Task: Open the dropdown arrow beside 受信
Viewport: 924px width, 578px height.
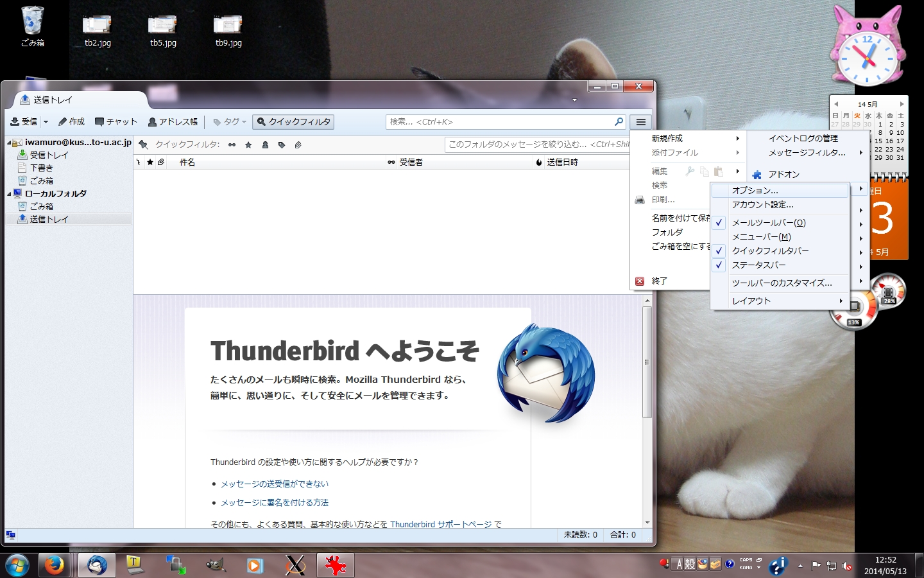Action: [46, 121]
